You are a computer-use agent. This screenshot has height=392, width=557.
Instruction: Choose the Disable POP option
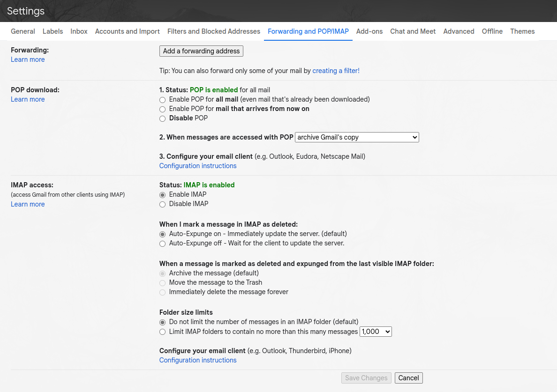[x=162, y=118]
